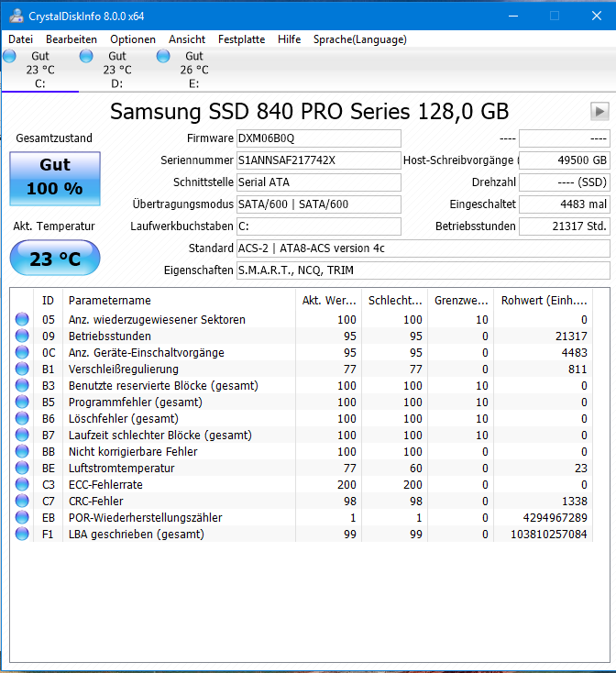Image resolution: width=616 pixels, height=673 pixels.
Task: Click the Schnittstelle Serial ATA field
Action: click(319, 182)
